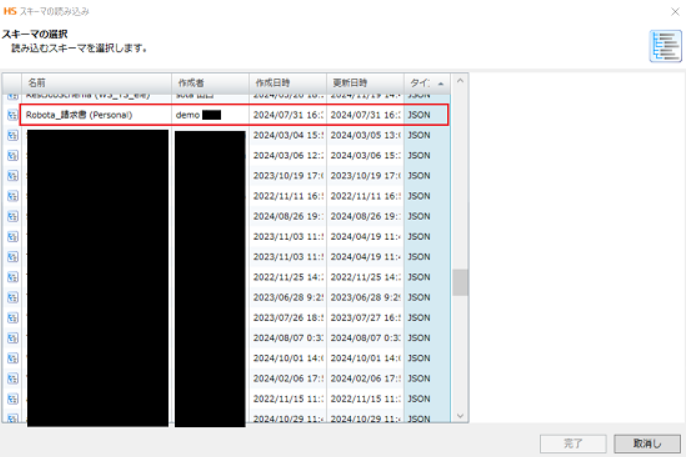Click the created date 2022/11/11 16: cell
The height and width of the screenshot is (457, 686).
coord(288,196)
